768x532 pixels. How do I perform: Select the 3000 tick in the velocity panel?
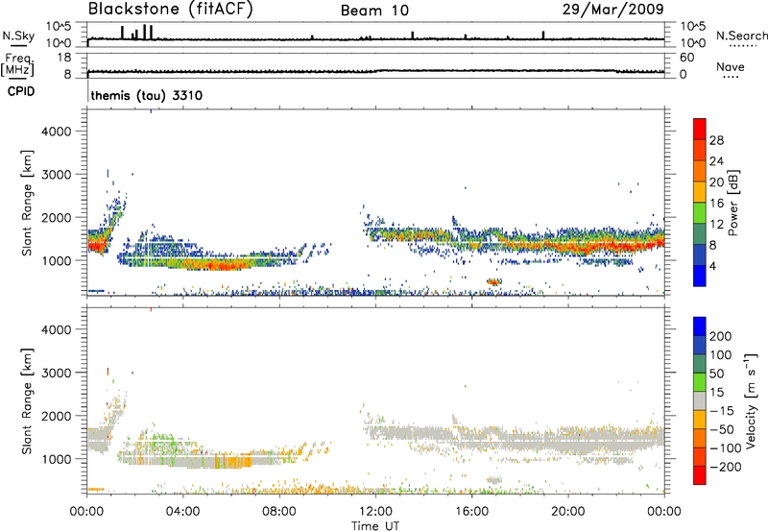click(x=57, y=373)
